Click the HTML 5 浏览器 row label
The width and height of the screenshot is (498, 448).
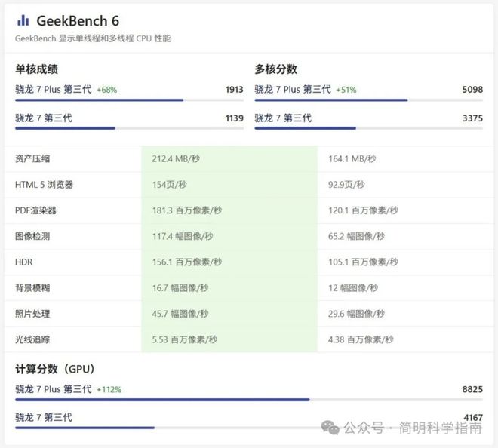click(45, 185)
